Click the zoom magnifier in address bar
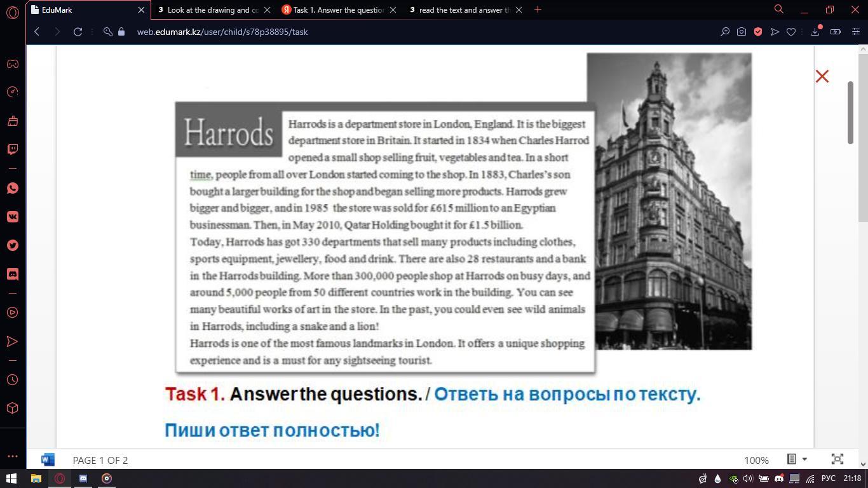 725,32
